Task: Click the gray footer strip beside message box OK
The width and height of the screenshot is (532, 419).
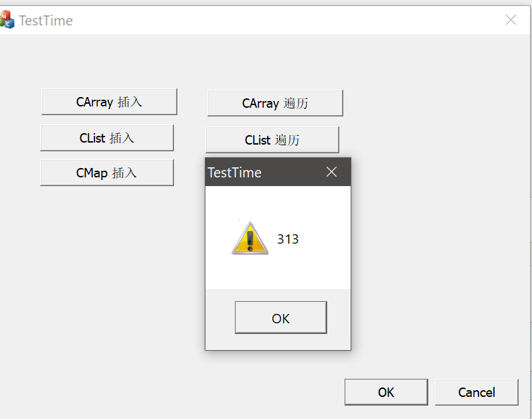Action: (339, 319)
